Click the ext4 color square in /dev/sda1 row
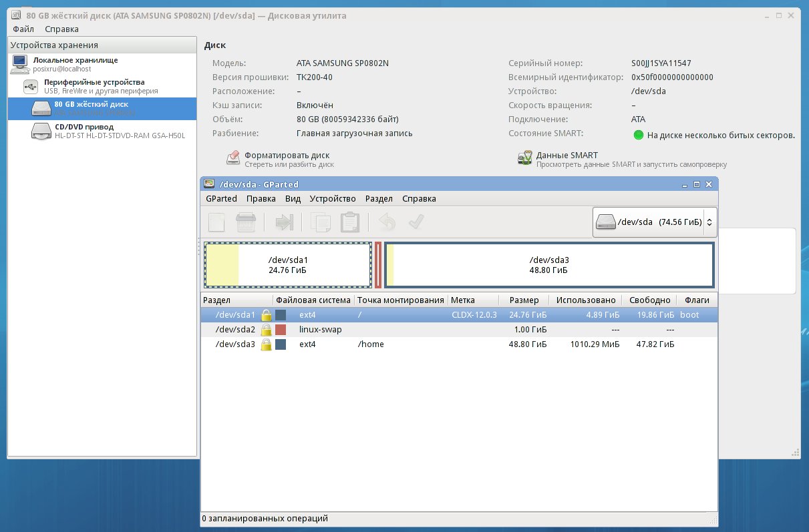809x532 pixels. click(x=281, y=315)
